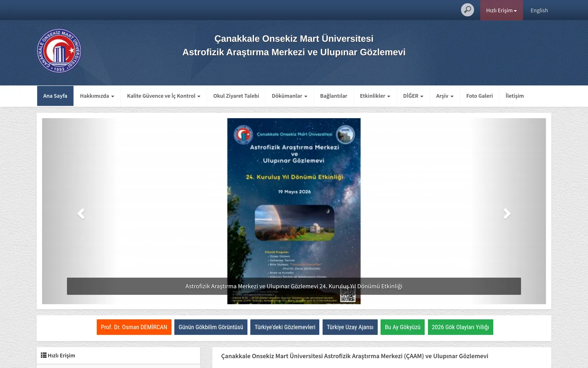Expand the DİĞER menu
This screenshot has width=588, height=368.
[x=413, y=96]
